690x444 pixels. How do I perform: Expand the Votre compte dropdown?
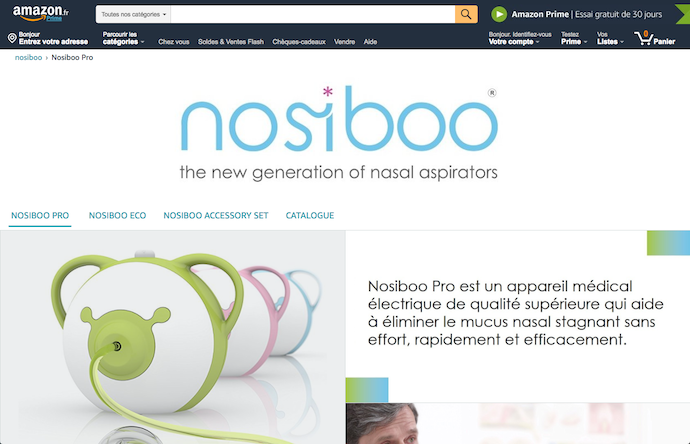(x=520, y=38)
